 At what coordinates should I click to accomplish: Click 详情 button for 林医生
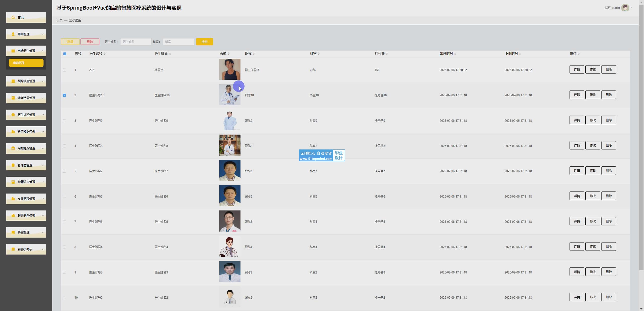point(576,70)
